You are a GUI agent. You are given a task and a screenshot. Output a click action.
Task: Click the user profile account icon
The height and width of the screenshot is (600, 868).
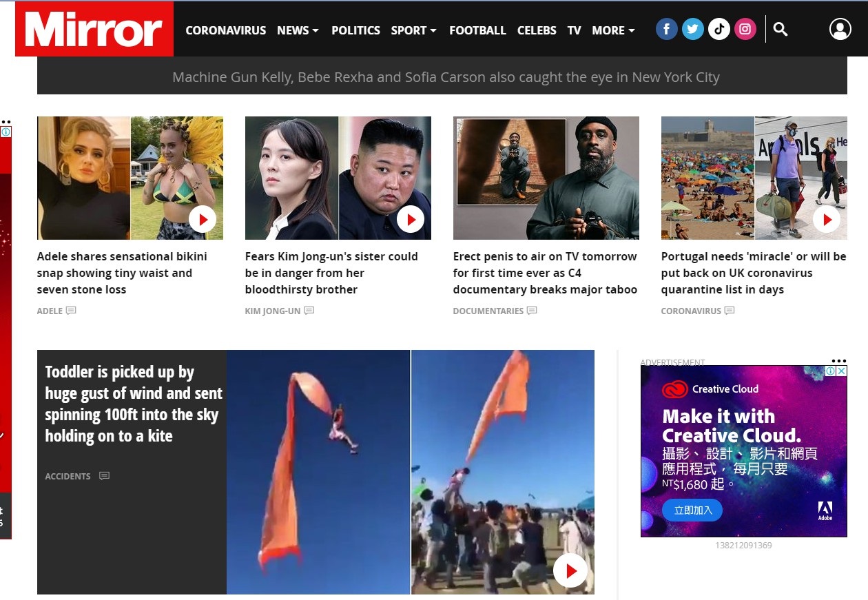(x=840, y=29)
